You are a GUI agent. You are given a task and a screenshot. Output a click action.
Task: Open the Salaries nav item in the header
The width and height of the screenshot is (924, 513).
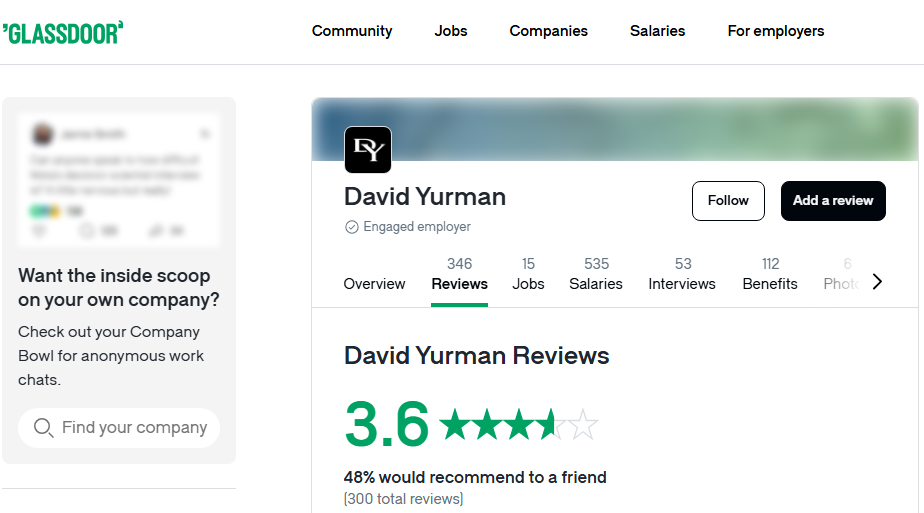tap(657, 31)
